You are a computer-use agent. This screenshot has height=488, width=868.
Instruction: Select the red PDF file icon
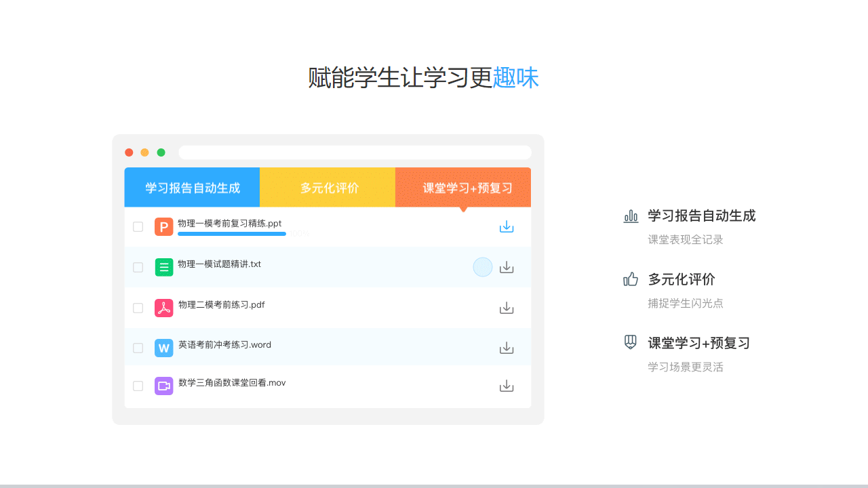[x=163, y=307]
